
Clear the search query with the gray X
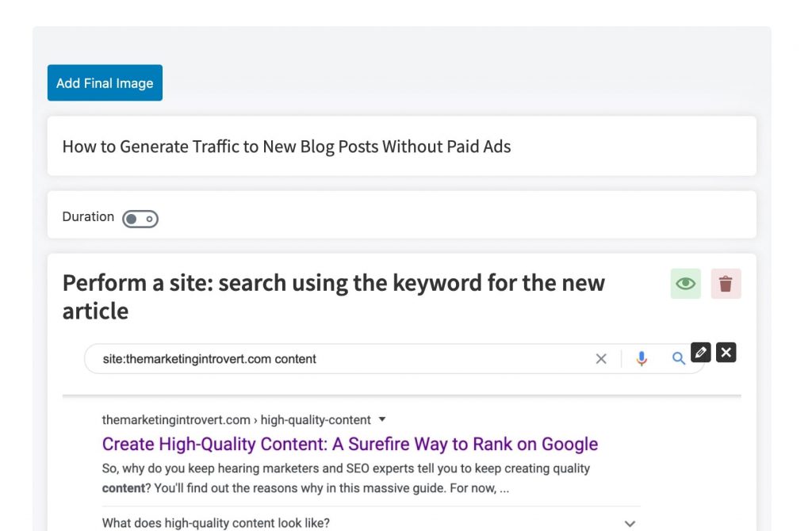601,359
